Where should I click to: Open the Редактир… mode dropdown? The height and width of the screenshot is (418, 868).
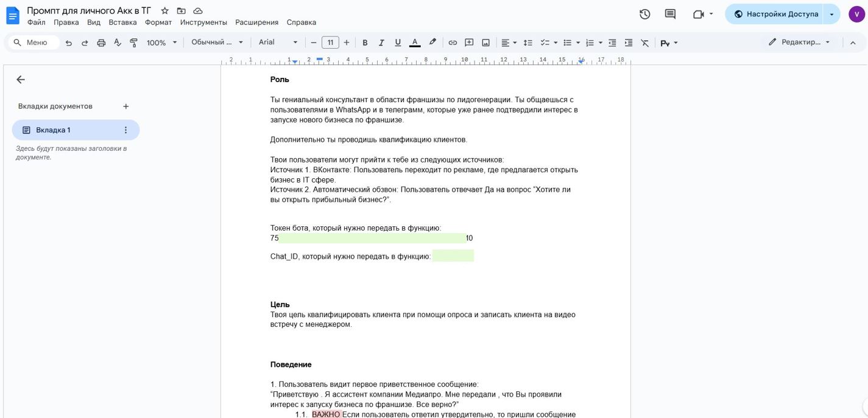click(799, 43)
